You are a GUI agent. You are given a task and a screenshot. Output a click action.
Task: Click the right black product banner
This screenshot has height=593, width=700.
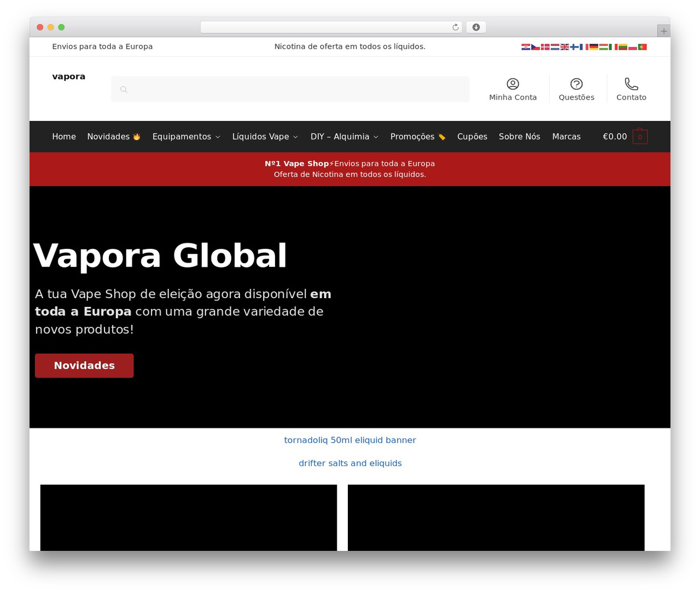pos(496,518)
